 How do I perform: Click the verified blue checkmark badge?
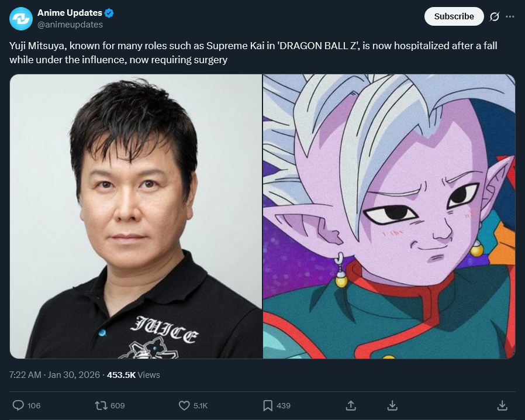[109, 13]
